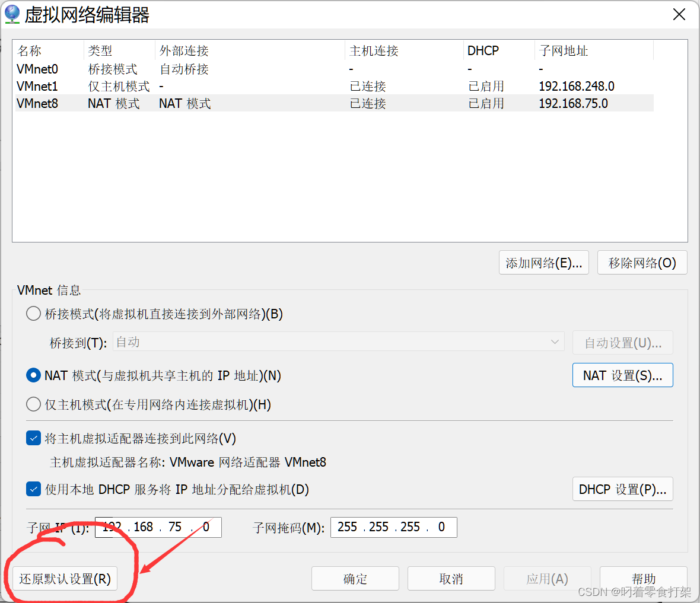Select 桥接模式 radio button
Image resolution: width=700 pixels, height=603 pixels.
pos(33,314)
